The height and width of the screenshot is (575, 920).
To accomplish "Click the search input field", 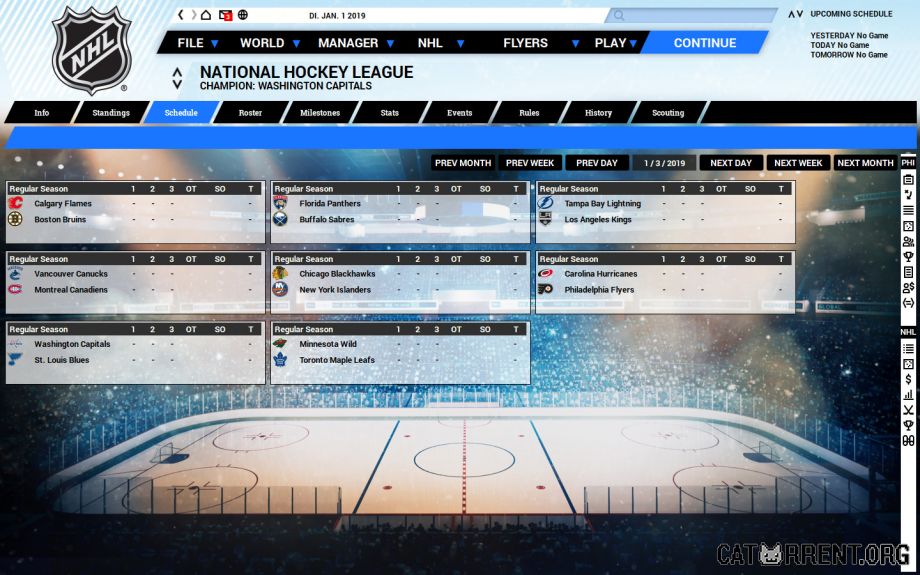I will [691, 16].
